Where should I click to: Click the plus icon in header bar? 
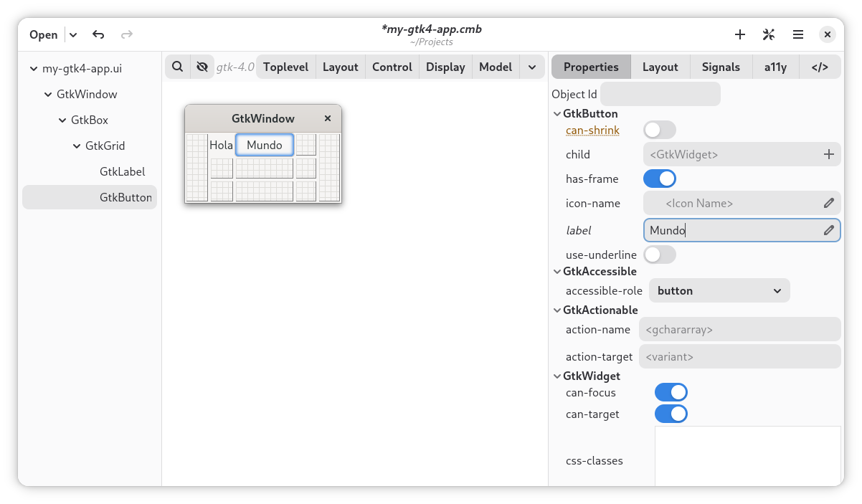740,34
